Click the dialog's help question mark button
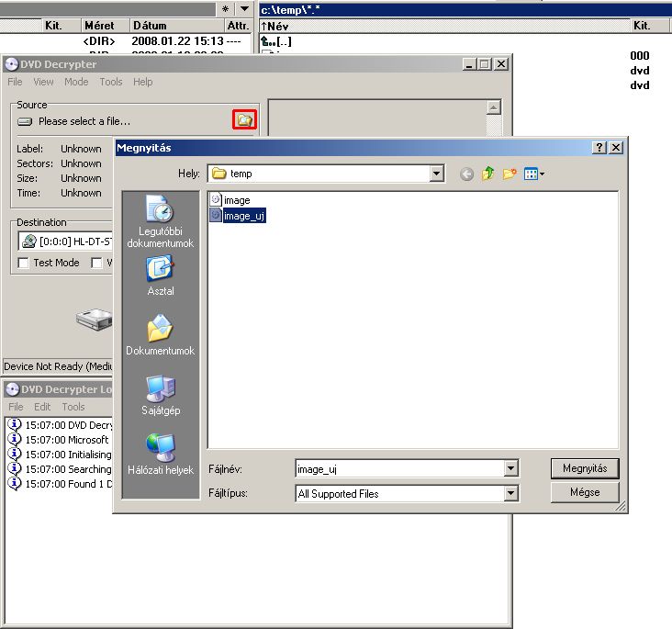Screen dimensions: 672x629 tap(599, 148)
